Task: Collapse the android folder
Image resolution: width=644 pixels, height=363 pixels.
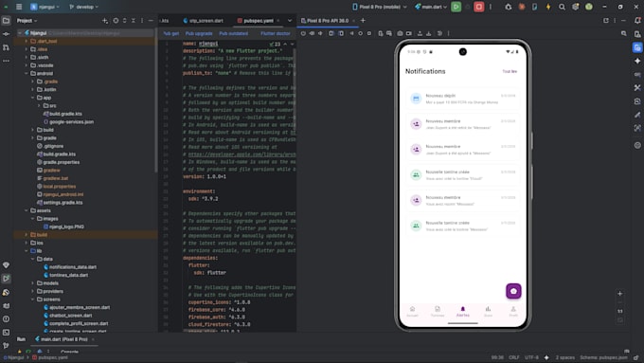Action: (27, 74)
